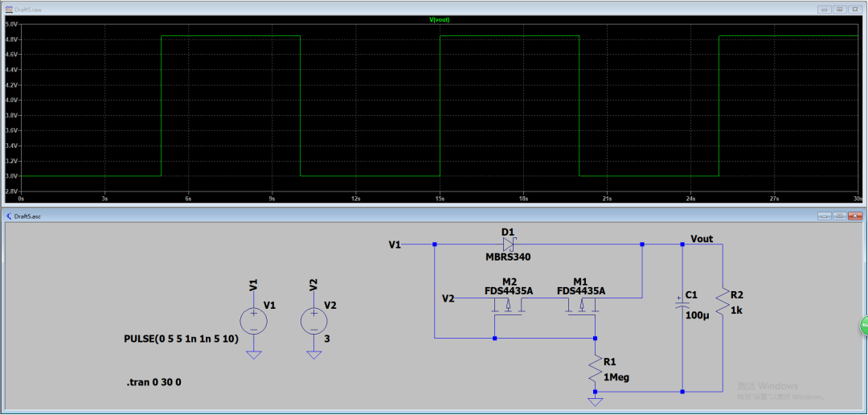Select the R2 resistor symbol

tap(723, 302)
